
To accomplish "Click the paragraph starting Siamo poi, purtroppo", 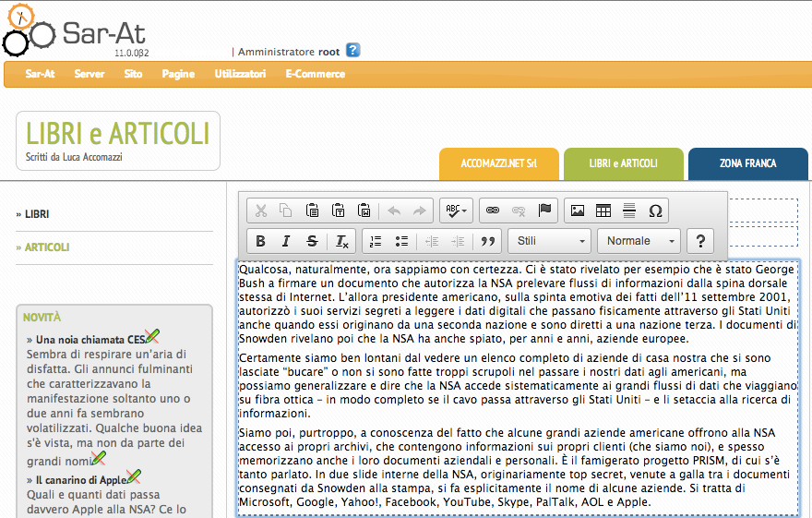I will coord(515,467).
